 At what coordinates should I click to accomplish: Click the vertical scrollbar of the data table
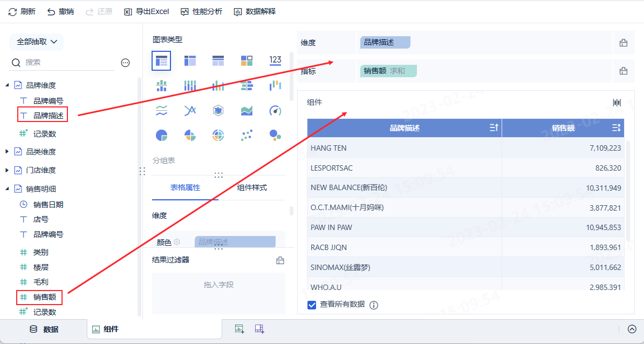point(628,190)
